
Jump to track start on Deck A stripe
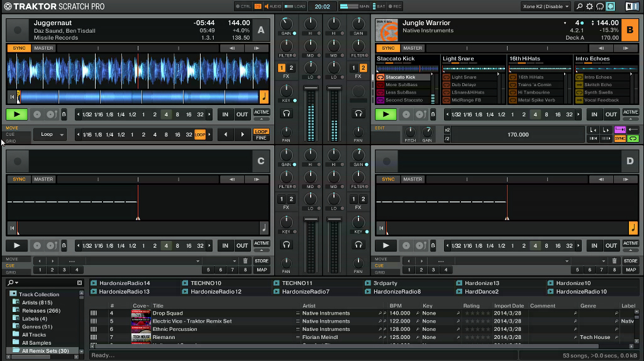pos(12,97)
